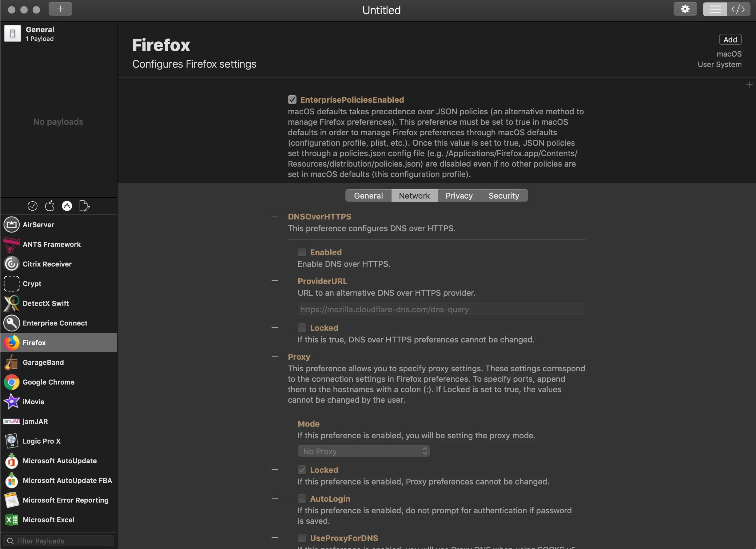Show Apple payloads library
Screen dimensions: 756x549
(x=50, y=206)
